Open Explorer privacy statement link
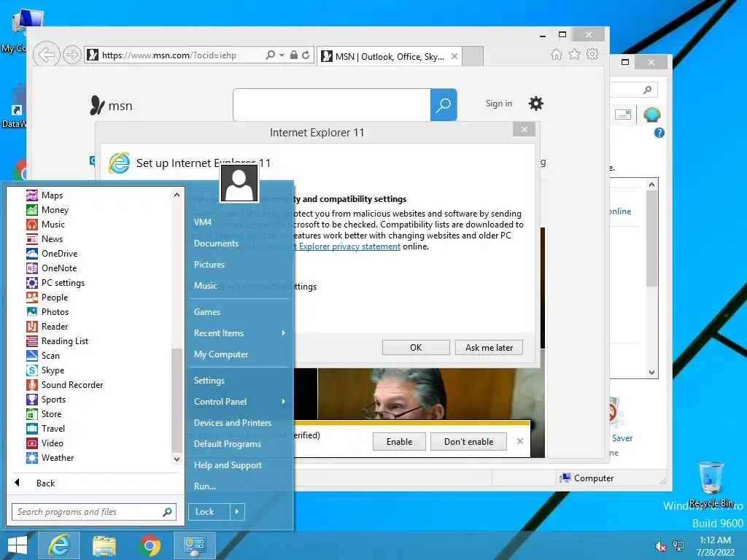 (349, 246)
